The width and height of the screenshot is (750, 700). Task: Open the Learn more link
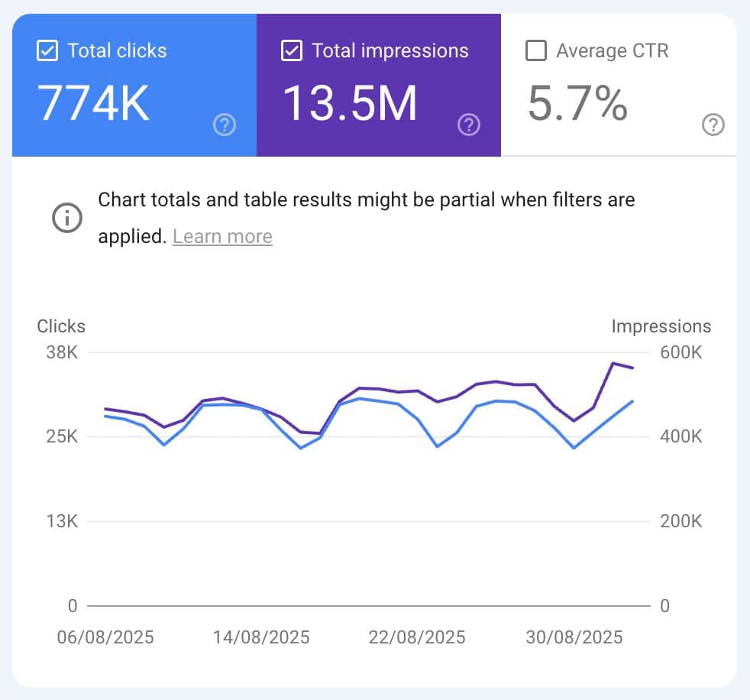pos(222,237)
